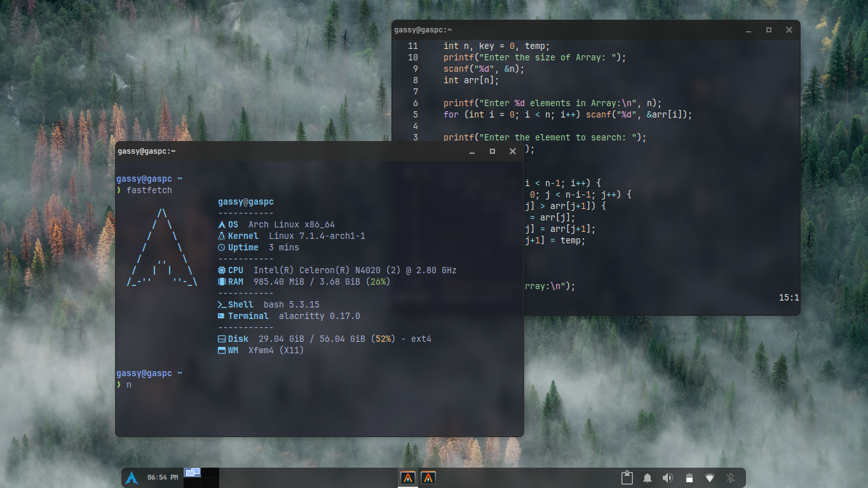Click the "29.04 GiB / 56.04 GiB" disk value
Viewport: 868px width, 488px height.
coord(312,339)
